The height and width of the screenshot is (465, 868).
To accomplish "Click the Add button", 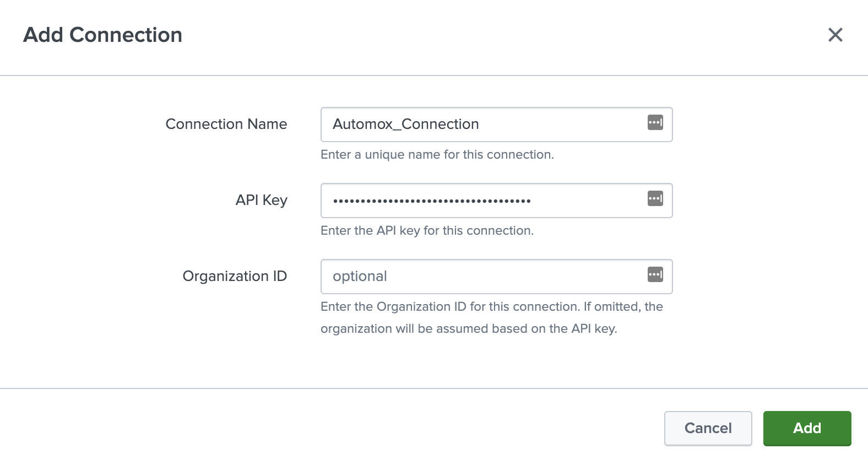I will [x=807, y=428].
